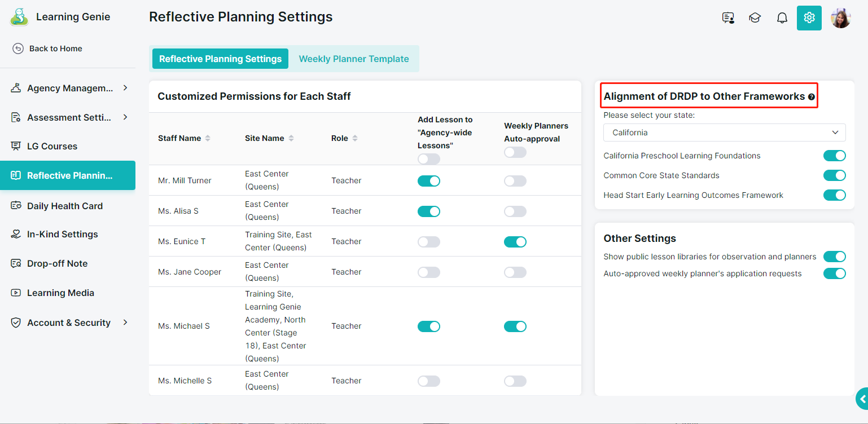
Task: Disable auto-approval for Ms. Michael S
Action: tap(515, 326)
